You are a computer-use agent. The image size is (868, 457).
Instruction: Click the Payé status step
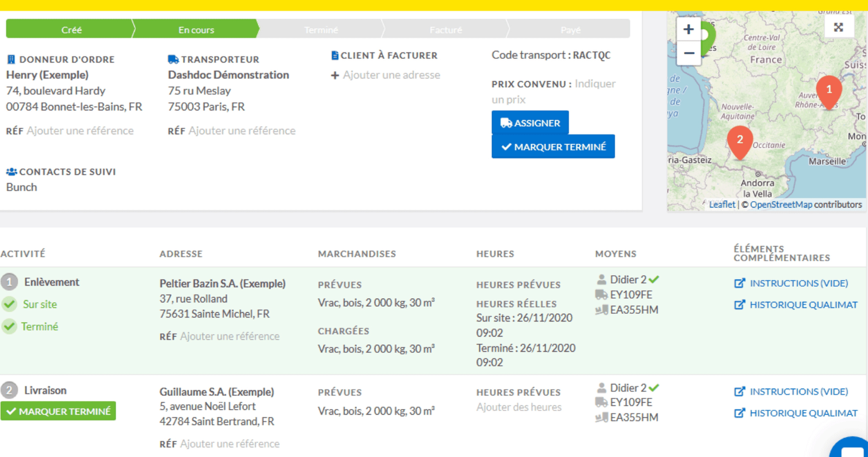click(570, 30)
